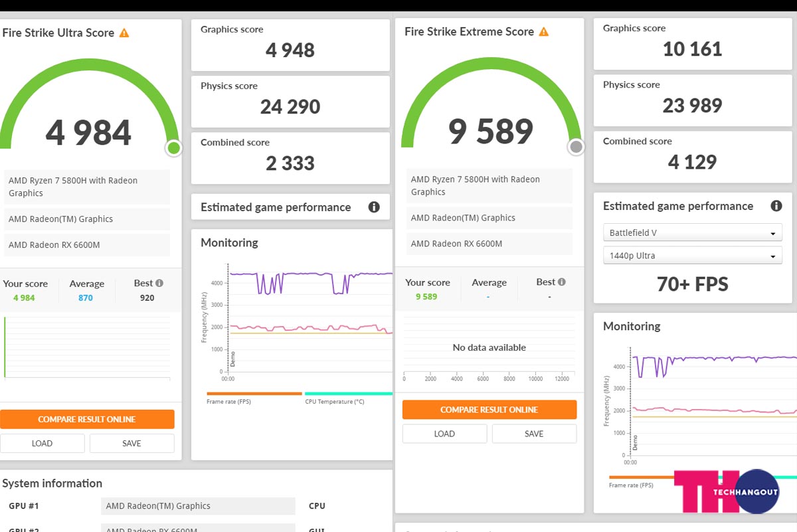Click the No data available message
797x532 pixels.
pyautogui.click(x=489, y=347)
